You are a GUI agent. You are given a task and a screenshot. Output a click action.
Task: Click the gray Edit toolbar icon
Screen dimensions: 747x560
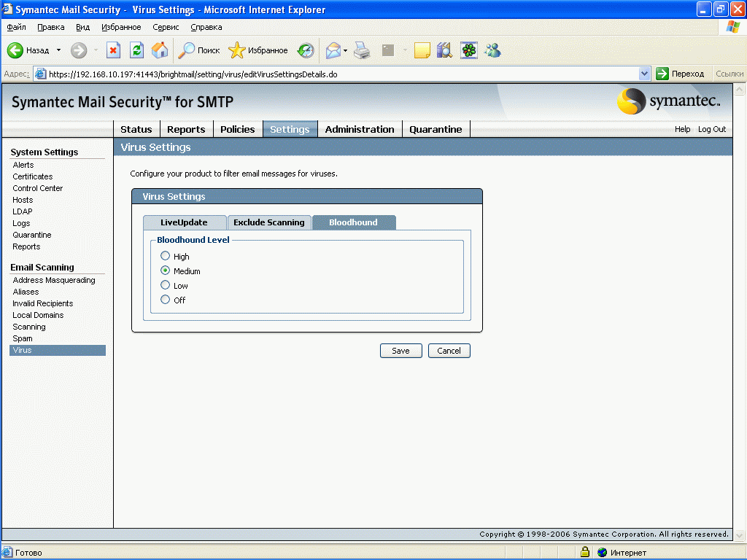click(388, 50)
